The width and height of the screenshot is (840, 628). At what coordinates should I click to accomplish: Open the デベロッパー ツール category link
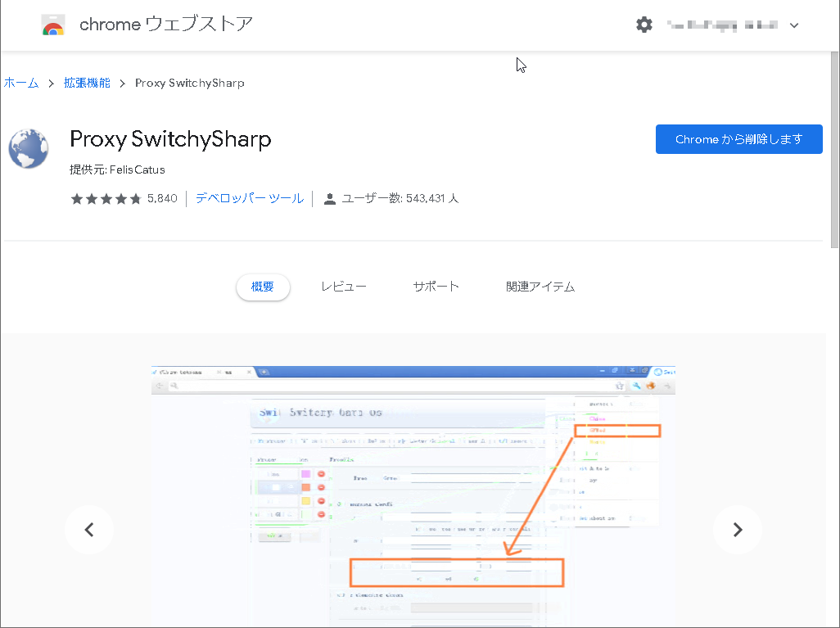pyautogui.click(x=250, y=199)
